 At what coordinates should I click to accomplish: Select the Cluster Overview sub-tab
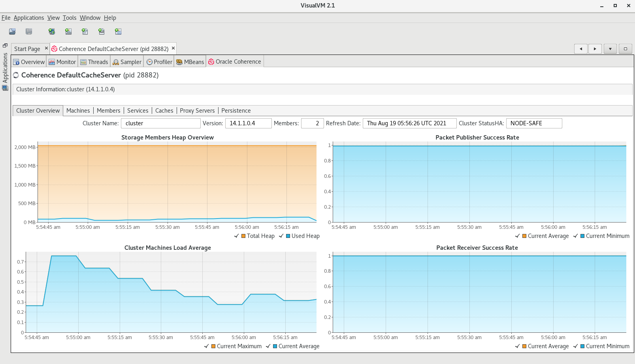[x=38, y=111]
